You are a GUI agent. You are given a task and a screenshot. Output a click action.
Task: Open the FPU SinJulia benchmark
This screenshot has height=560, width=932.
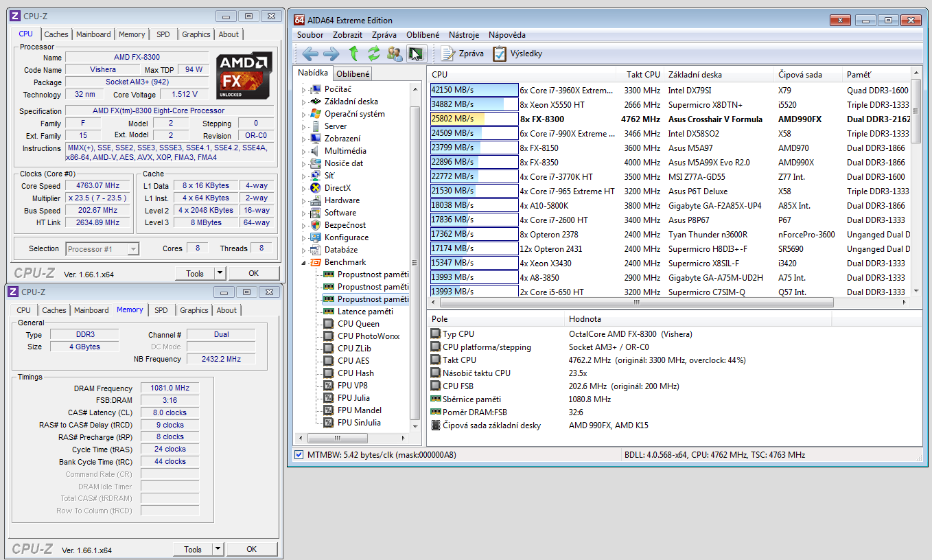(x=359, y=423)
